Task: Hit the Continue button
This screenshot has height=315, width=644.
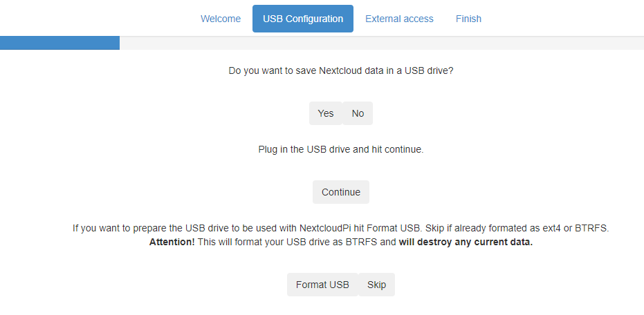Action: click(341, 192)
